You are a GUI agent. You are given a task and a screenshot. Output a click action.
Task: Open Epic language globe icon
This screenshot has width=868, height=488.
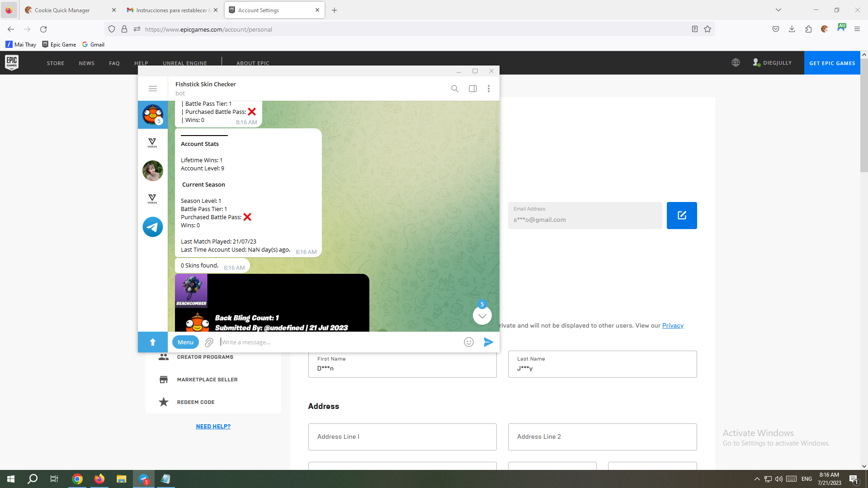tap(736, 63)
